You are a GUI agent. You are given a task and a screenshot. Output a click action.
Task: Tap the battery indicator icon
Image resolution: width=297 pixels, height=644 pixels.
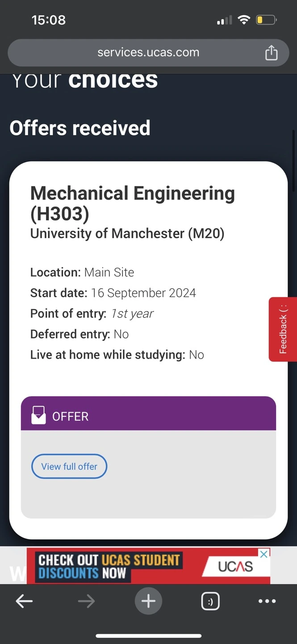(x=266, y=20)
